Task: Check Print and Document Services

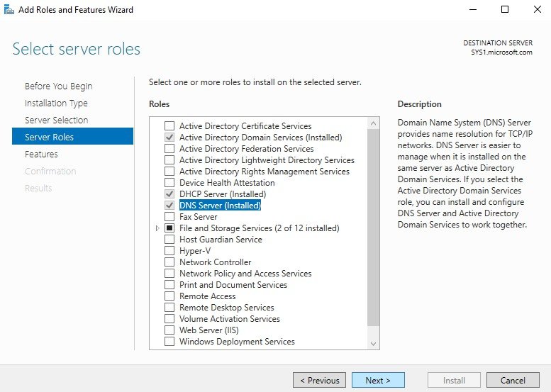Action: (169, 284)
